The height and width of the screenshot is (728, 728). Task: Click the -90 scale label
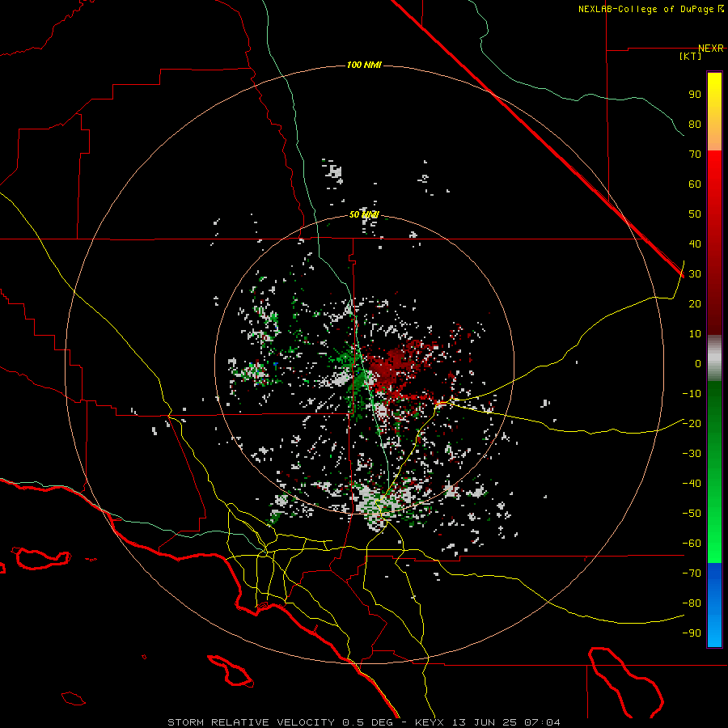(x=692, y=633)
